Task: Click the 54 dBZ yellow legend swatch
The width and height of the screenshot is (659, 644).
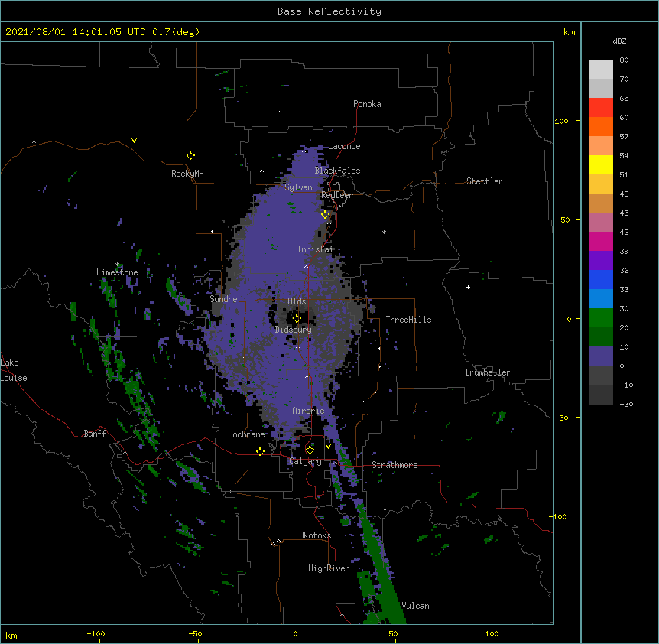Action: (x=601, y=164)
